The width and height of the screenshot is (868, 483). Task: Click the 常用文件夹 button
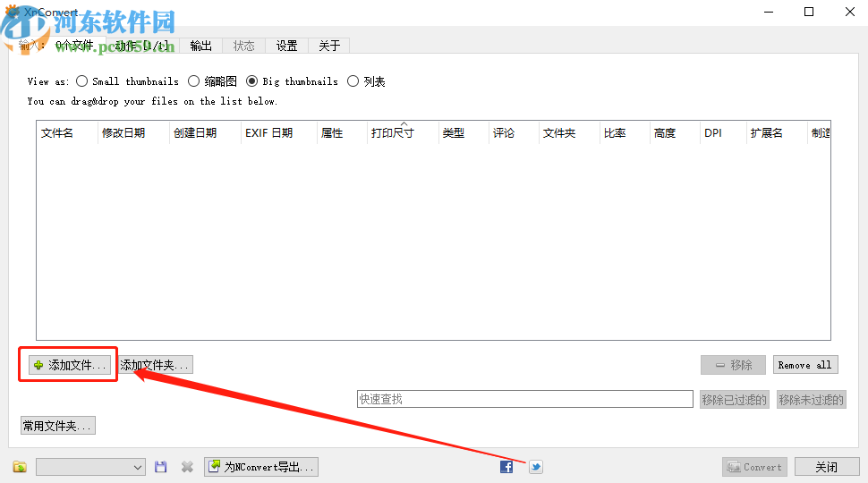[58, 426]
